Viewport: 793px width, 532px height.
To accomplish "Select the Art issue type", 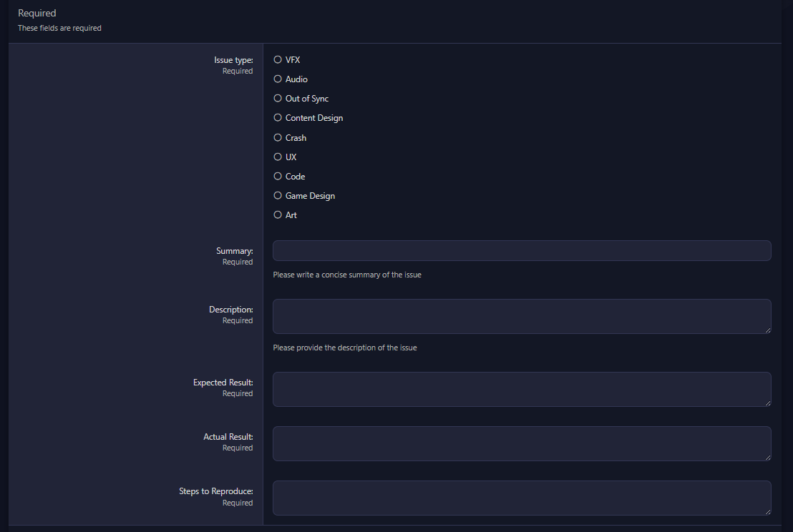I will [278, 215].
